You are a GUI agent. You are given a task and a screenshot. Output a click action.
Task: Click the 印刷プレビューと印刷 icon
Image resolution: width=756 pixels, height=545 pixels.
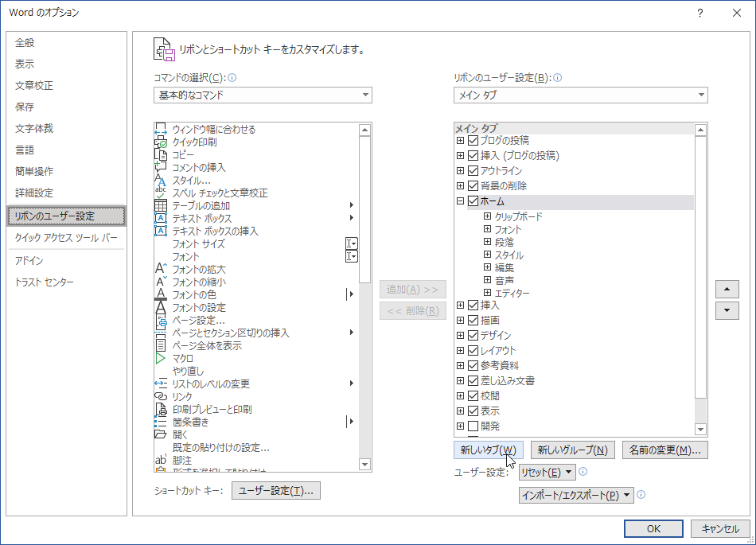(x=161, y=409)
